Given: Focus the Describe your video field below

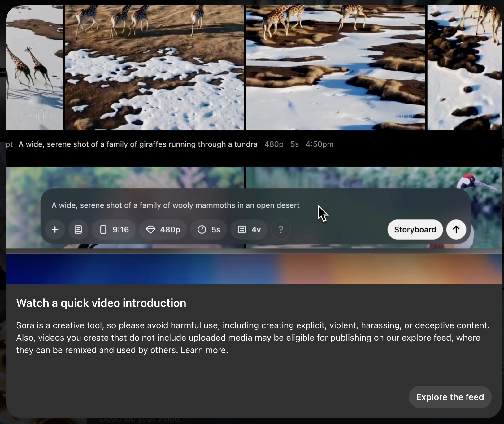Looking at the screenshot, I should pos(143,420).
